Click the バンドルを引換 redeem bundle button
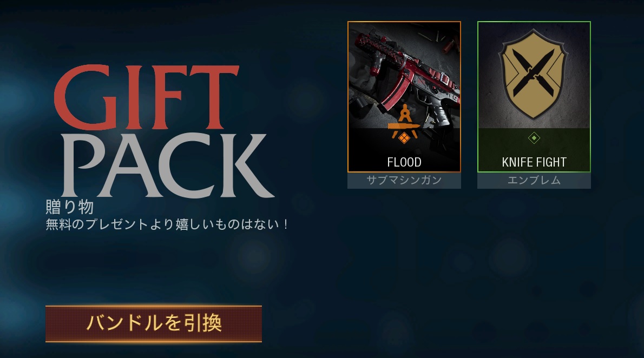The width and height of the screenshot is (644, 358). pos(154,323)
